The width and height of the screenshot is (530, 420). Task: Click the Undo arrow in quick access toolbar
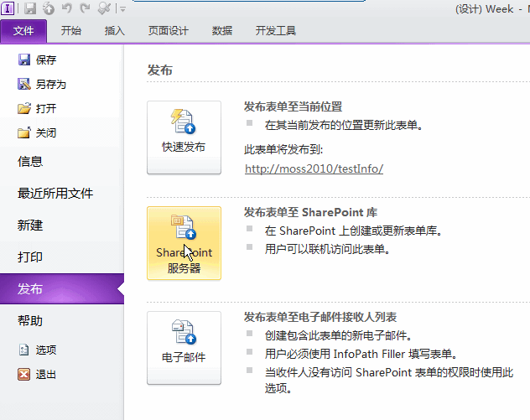(x=66, y=9)
